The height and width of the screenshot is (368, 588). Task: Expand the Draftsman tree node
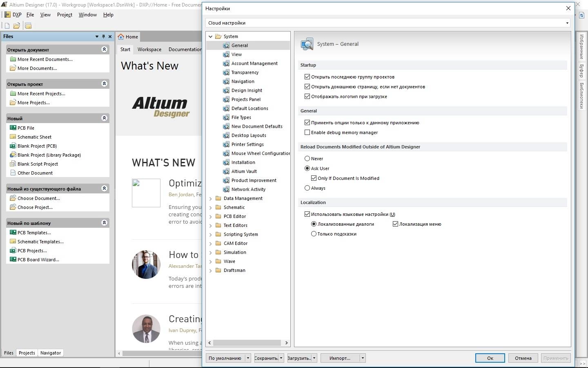pos(211,270)
